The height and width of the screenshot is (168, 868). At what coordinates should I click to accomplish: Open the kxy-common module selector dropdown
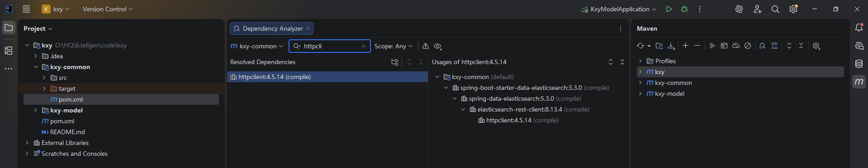[257, 46]
